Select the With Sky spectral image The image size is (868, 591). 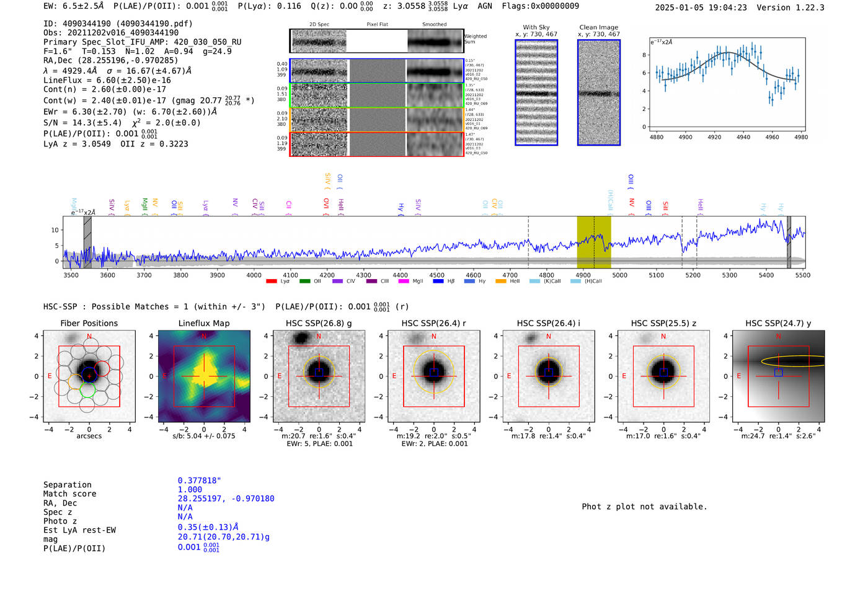point(536,92)
